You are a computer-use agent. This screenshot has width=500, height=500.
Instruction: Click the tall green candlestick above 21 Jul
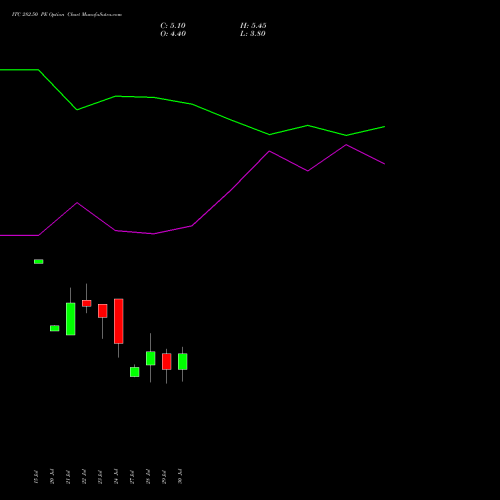tap(71, 319)
